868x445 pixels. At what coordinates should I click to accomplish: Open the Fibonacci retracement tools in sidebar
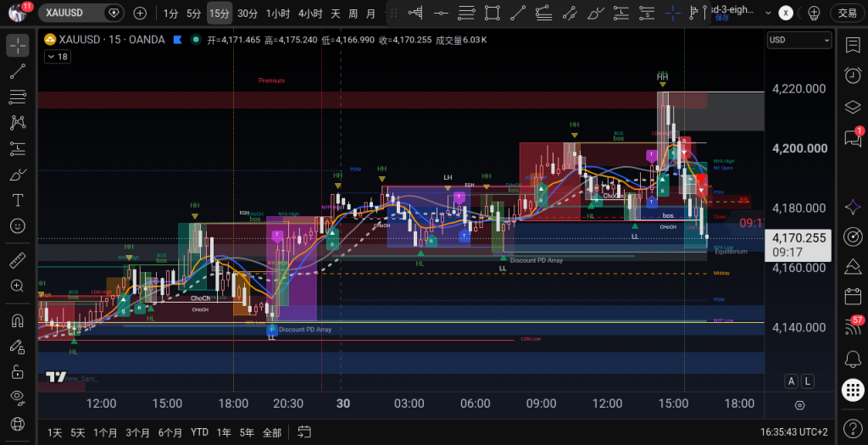tap(18, 97)
